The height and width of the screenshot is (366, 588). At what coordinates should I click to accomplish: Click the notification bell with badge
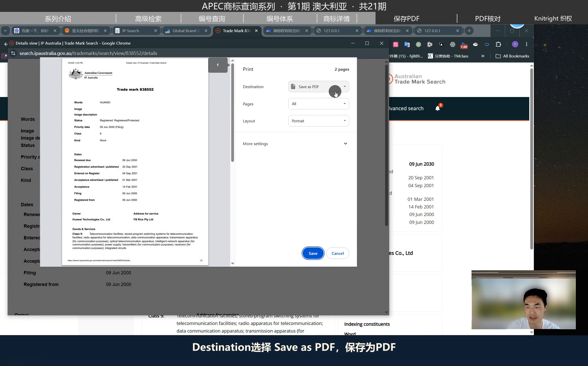tap(438, 108)
